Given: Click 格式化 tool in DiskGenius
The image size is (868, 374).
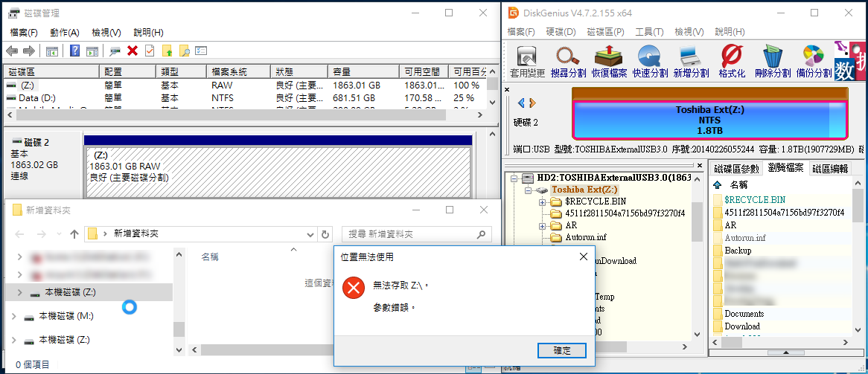Looking at the screenshot, I should click(732, 62).
